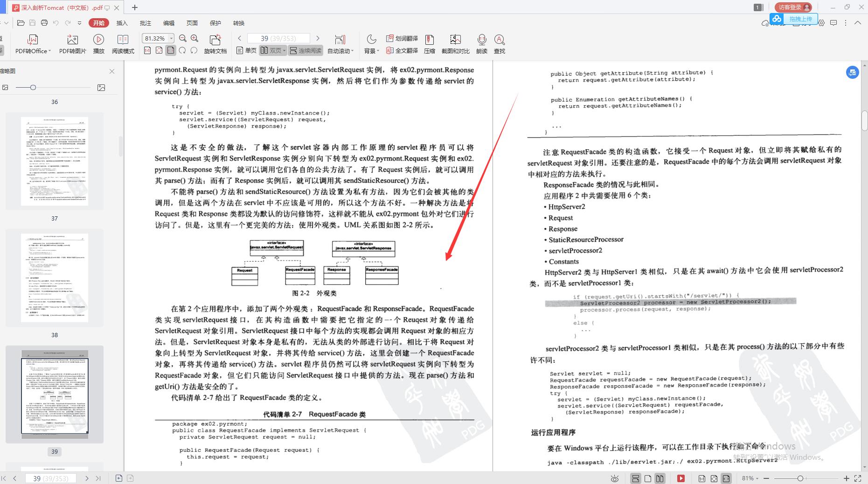Open a new tab with plus button
Viewport: 868px width, 484px height.
pos(135,7)
